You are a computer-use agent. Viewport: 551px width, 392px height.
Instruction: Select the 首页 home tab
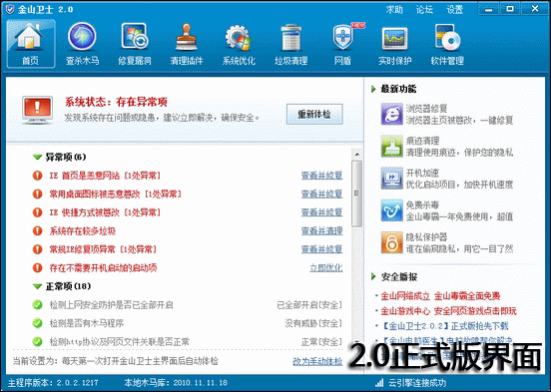[31, 44]
